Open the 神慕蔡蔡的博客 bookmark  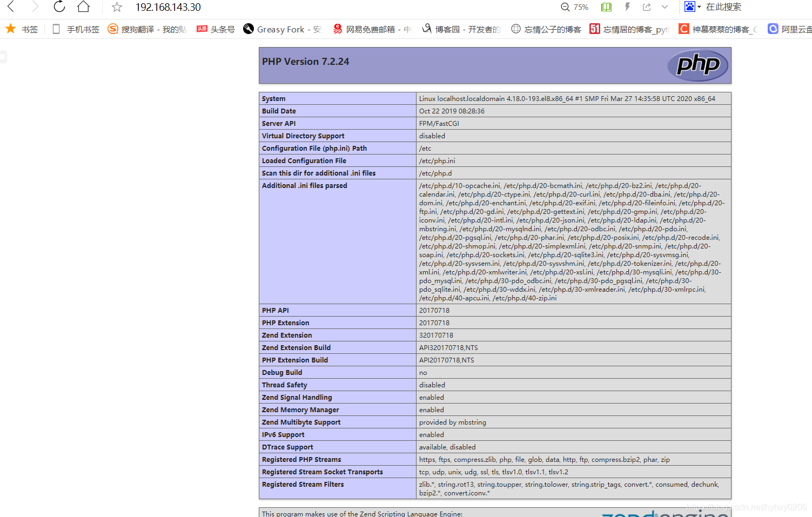[719, 29]
